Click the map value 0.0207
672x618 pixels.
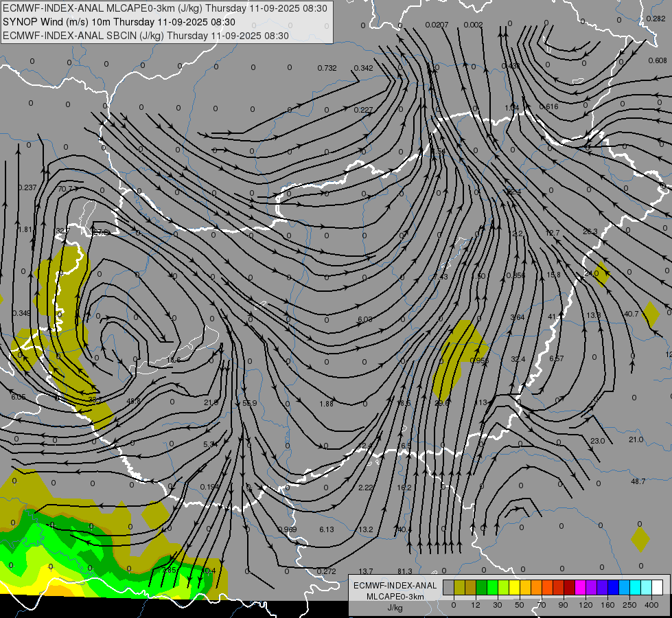437,25
